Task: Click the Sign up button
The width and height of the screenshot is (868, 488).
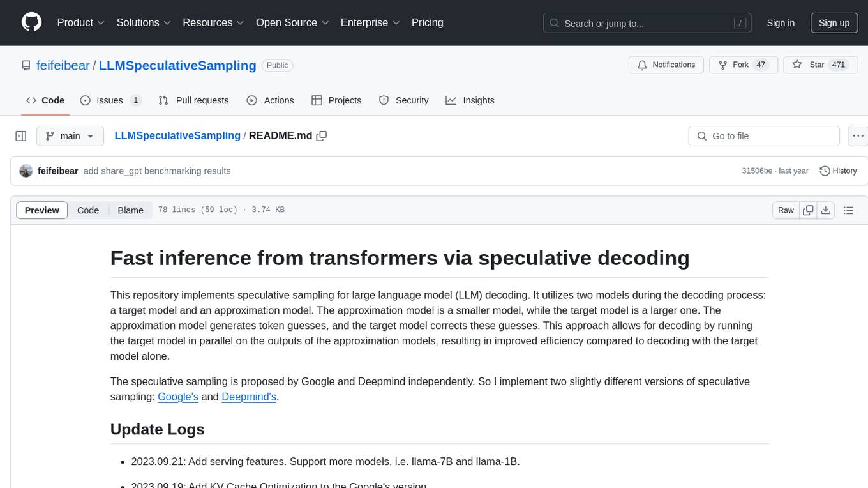Action: pos(834,23)
